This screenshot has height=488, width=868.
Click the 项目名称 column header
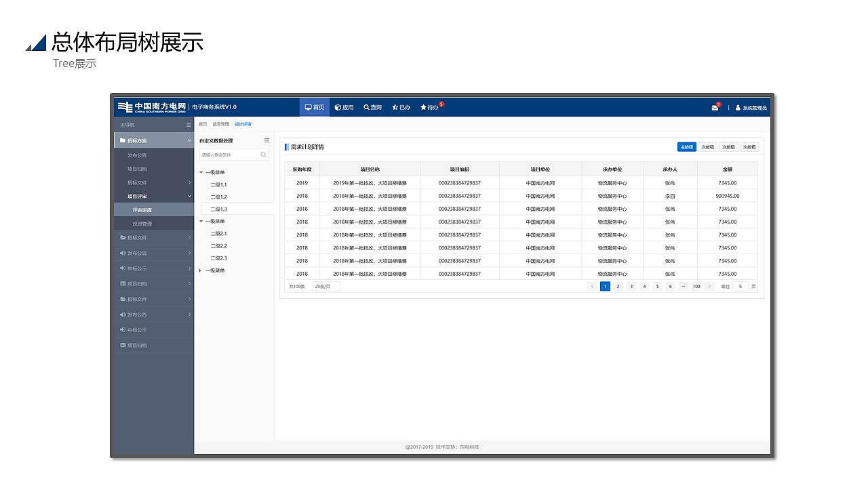pos(370,169)
